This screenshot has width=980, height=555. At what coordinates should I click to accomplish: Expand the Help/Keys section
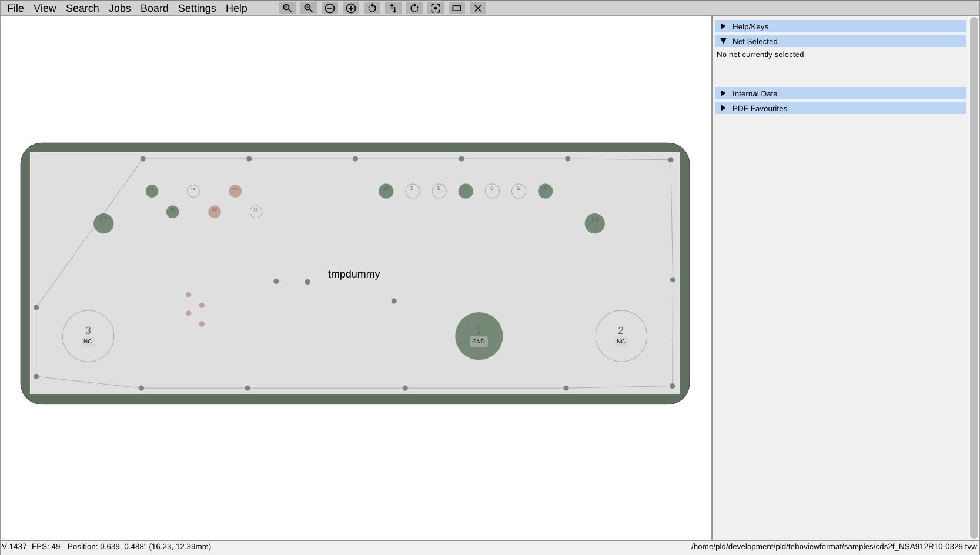(x=841, y=26)
